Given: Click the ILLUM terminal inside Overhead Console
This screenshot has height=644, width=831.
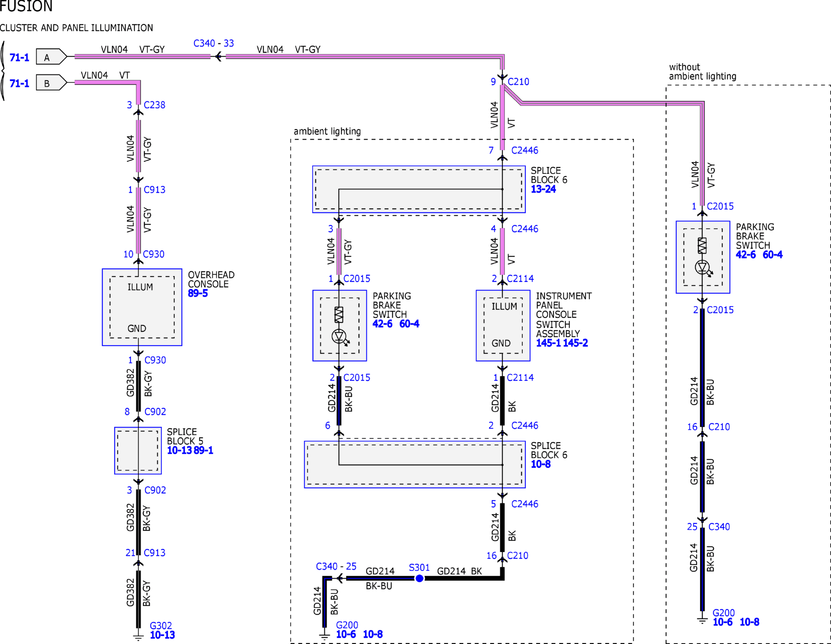Looking at the screenshot, I should click(x=140, y=287).
